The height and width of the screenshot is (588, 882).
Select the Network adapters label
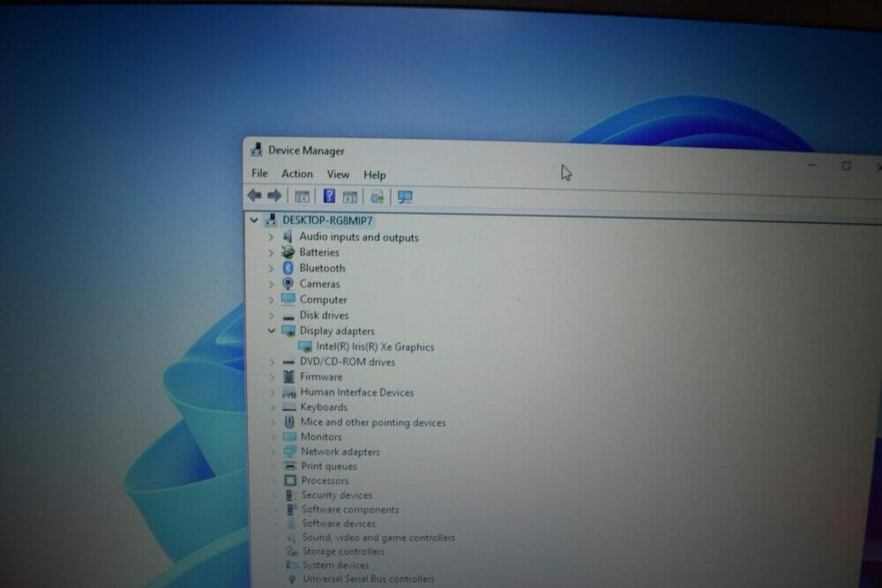pyautogui.click(x=340, y=451)
